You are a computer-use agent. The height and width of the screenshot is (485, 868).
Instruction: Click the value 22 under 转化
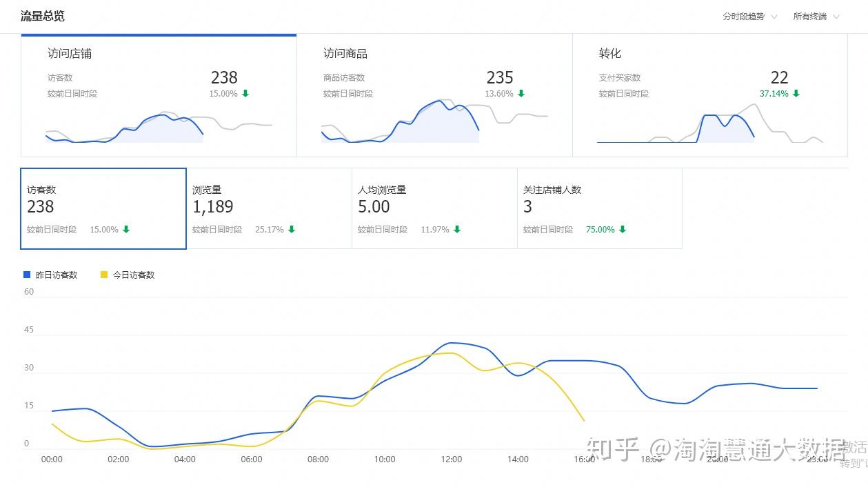tap(780, 77)
